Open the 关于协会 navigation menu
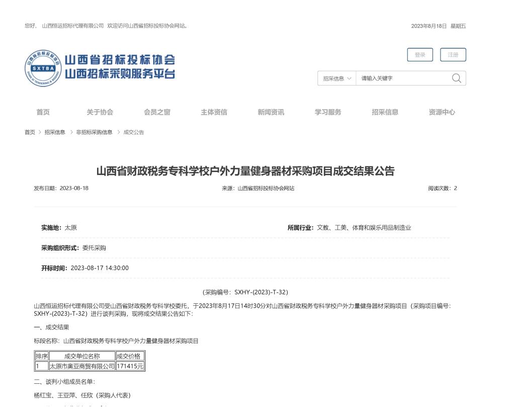This screenshot has width=515, height=420. [100, 112]
